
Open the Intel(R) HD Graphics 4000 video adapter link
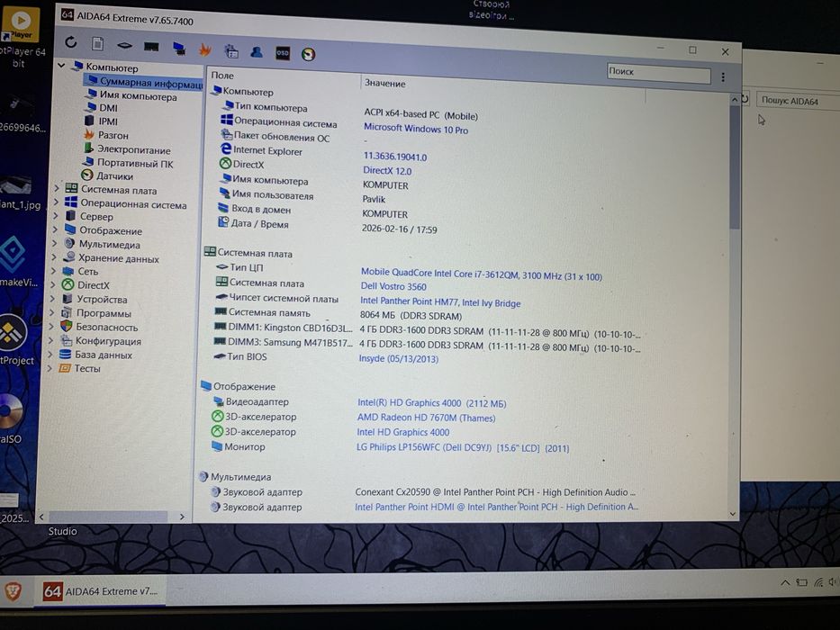tap(431, 403)
